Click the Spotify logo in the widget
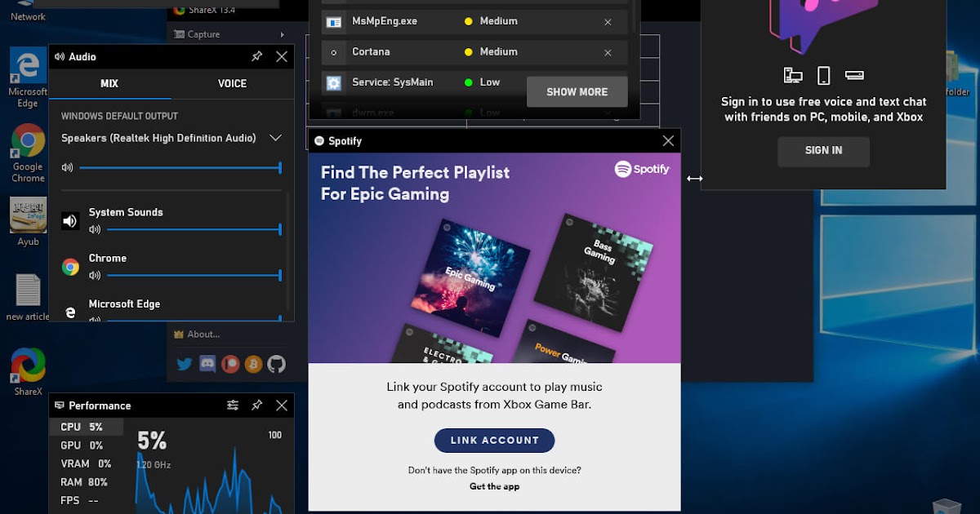 tap(642, 169)
